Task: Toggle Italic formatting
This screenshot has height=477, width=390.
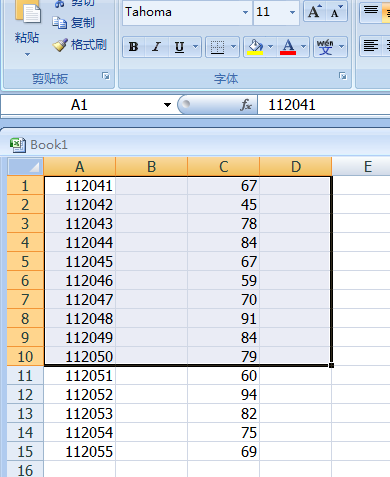Action: point(157,47)
